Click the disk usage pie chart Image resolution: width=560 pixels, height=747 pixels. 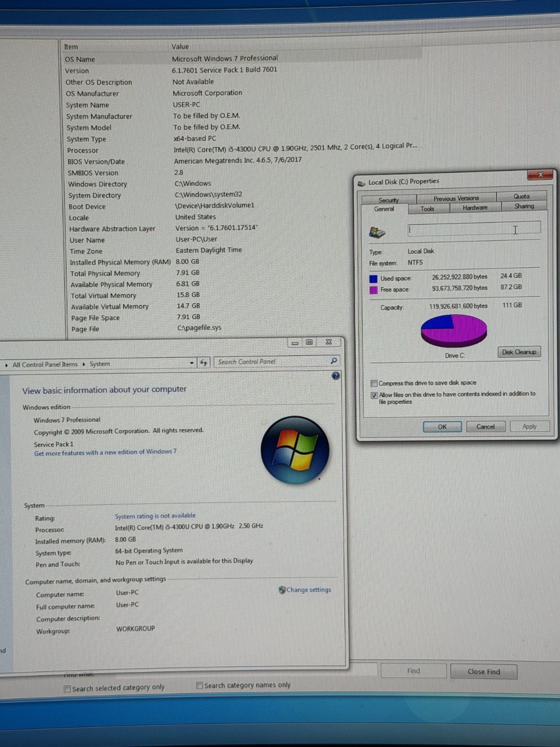[454, 331]
